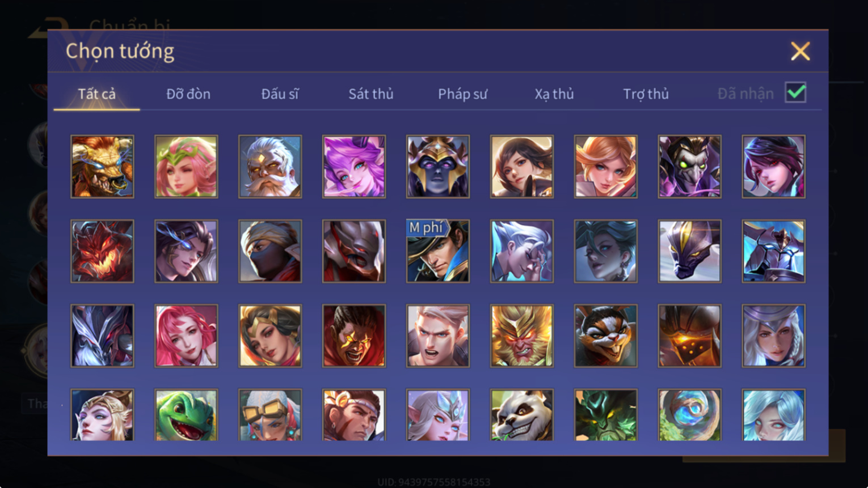This screenshot has width=868, height=488.
Task: Open the Đấu sĩ tab
Action: [x=280, y=94]
